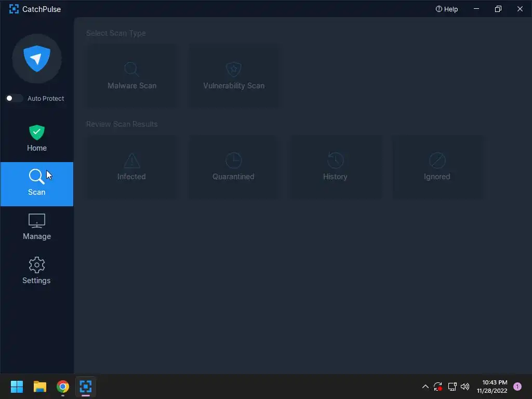The image size is (532, 399).
Task: Open the Help link
Action: tap(446, 9)
